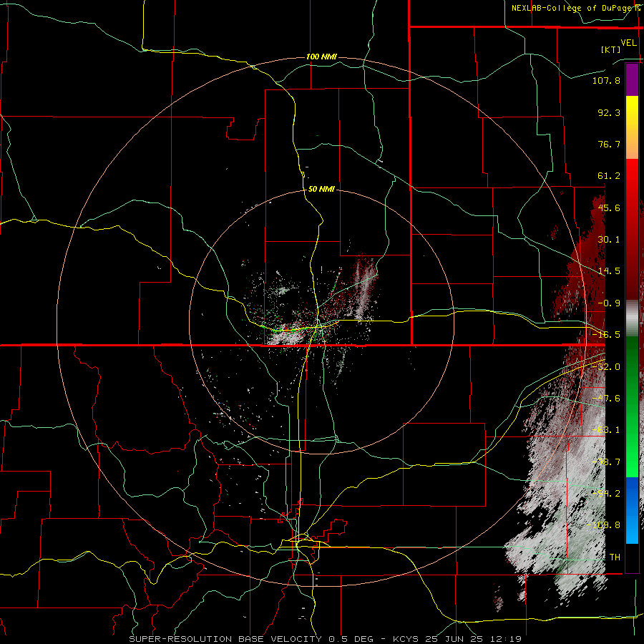Pick the black TH segment of the color bar
This screenshot has height=644, width=644.
pyautogui.click(x=632, y=557)
